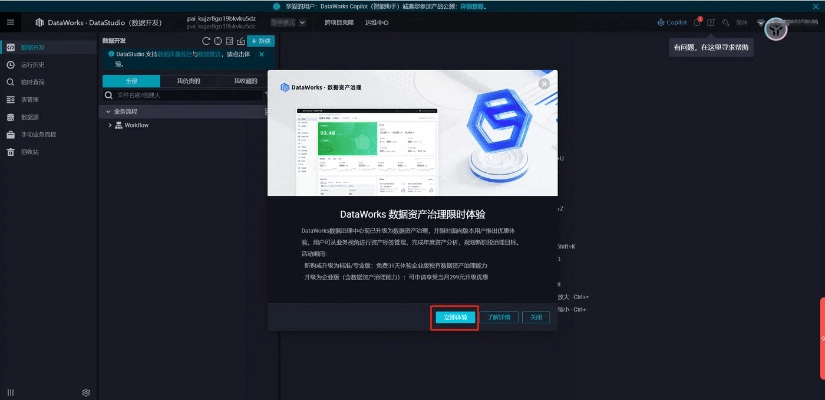Open the 数据质量监控 link in the tip banner

(x=174, y=54)
